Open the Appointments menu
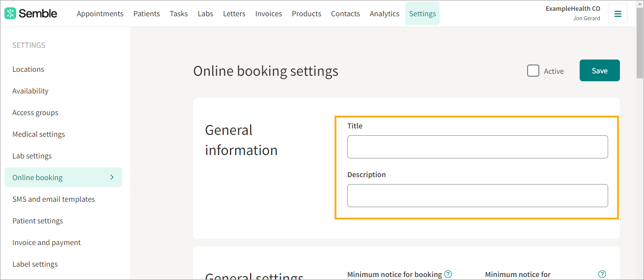 point(100,14)
